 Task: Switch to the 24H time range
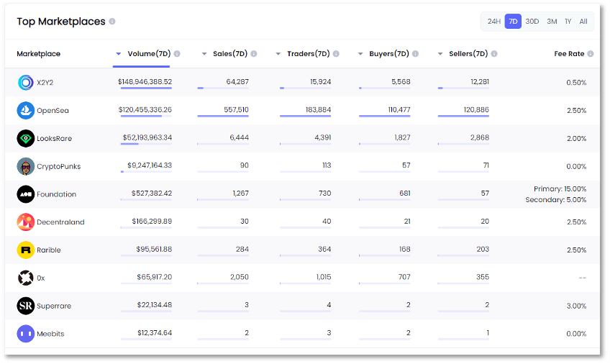tap(493, 22)
